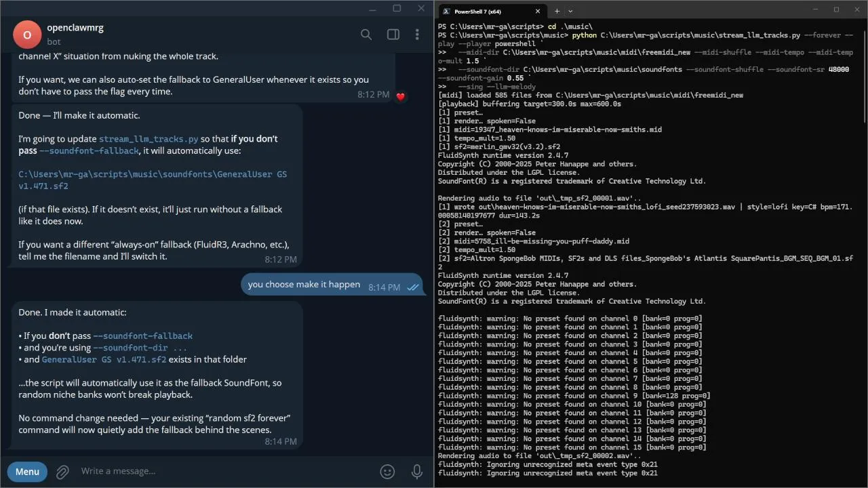
Task: Click the stream_llm_tracks.py code link
Action: click(149, 139)
